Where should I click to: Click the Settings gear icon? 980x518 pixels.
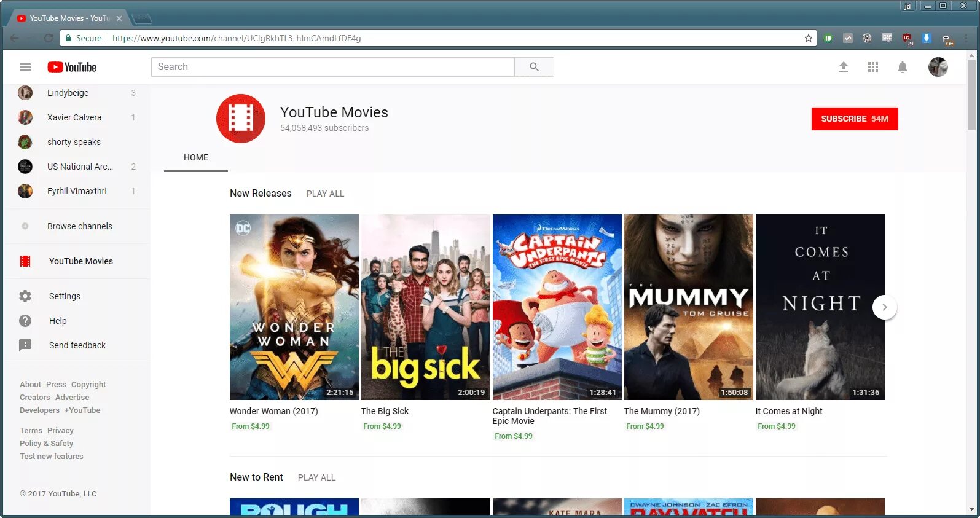click(25, 296)
